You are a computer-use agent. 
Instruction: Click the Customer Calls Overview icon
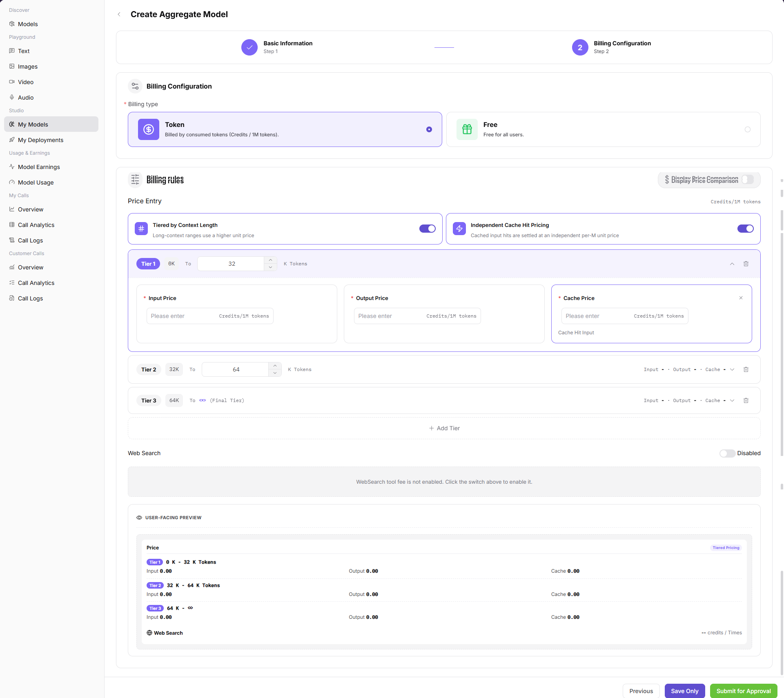pyautogui.click(x=12, y=267)
